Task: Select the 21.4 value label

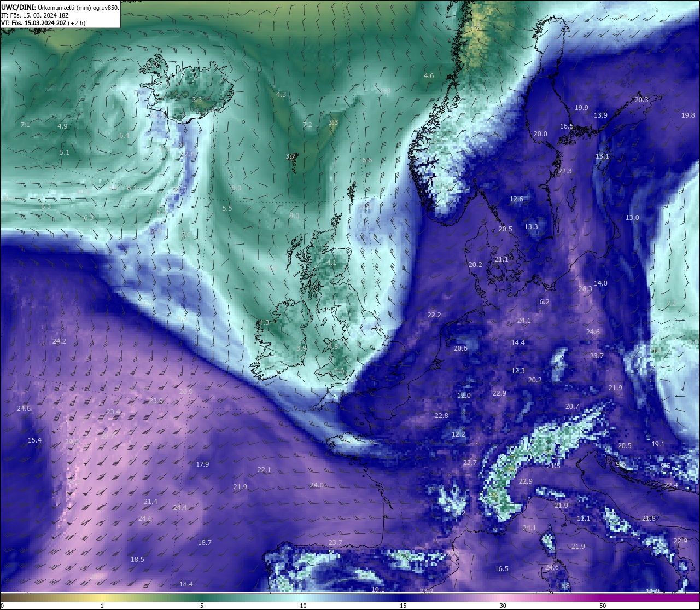Action: [x=150, y=501]
